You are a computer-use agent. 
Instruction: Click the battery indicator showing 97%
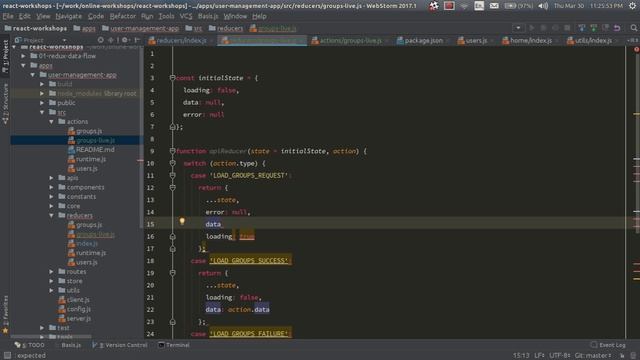pyautogui.click(x=518, y=6)
